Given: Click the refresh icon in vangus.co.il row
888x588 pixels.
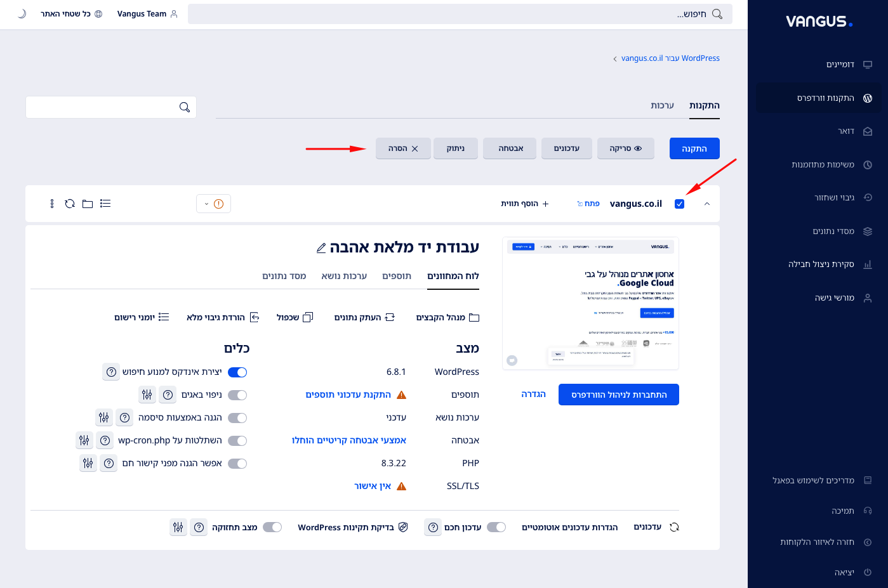Looking at the screenshot, I should tap(70, 204).
